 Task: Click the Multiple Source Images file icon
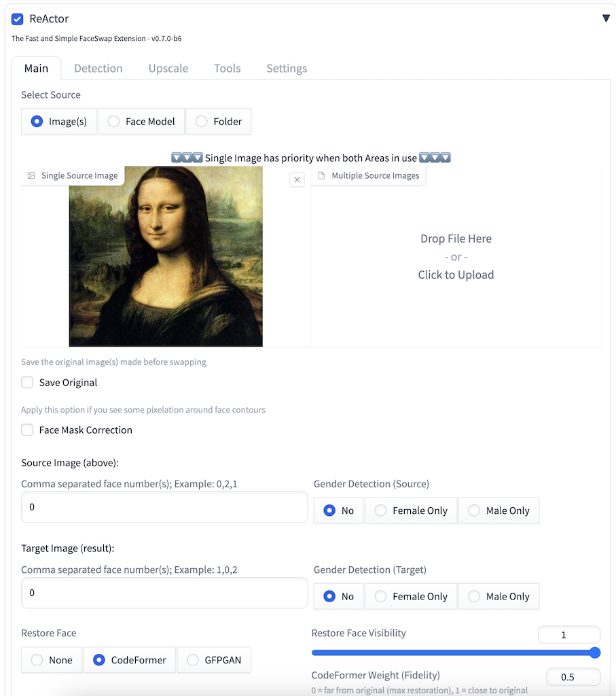(x=322, y=175)
